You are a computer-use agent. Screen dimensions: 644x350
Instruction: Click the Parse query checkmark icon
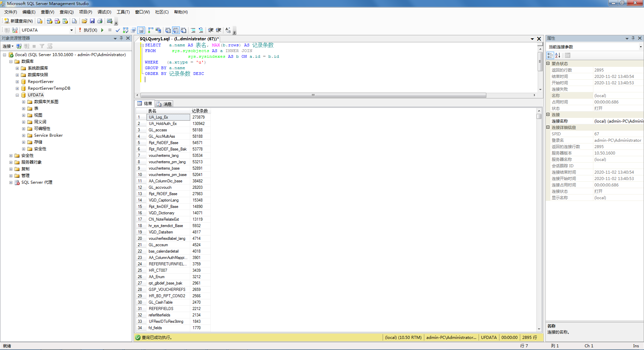118,30
